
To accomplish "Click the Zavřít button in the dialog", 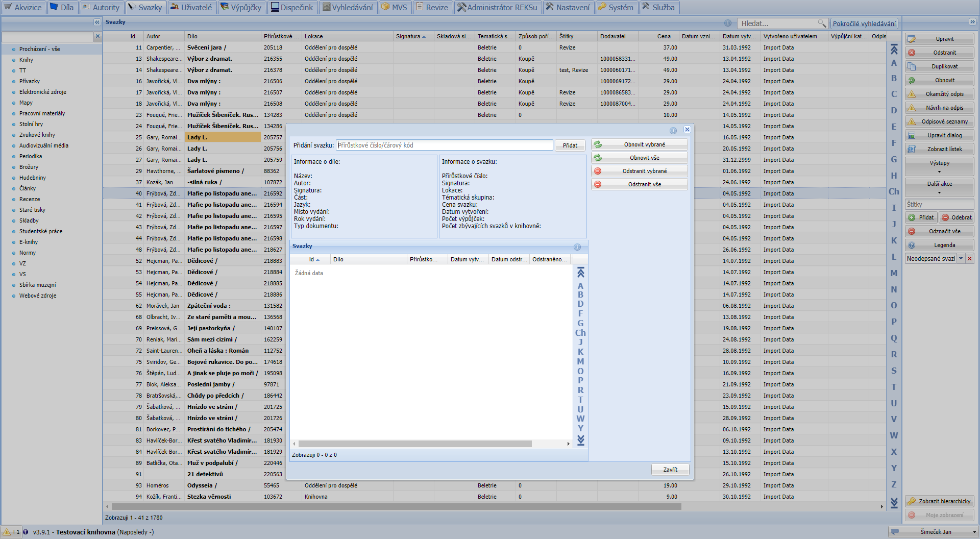I will click(x=670, y=470).
